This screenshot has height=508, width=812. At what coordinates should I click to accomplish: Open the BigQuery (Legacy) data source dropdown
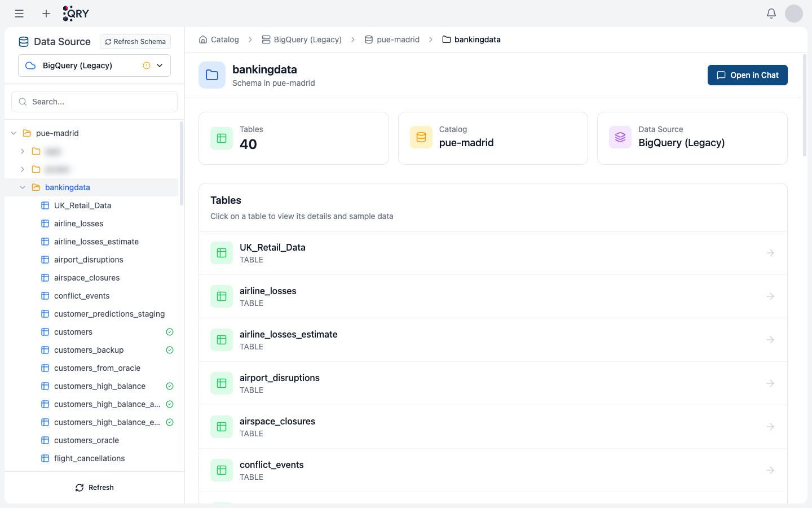[94, 65]
